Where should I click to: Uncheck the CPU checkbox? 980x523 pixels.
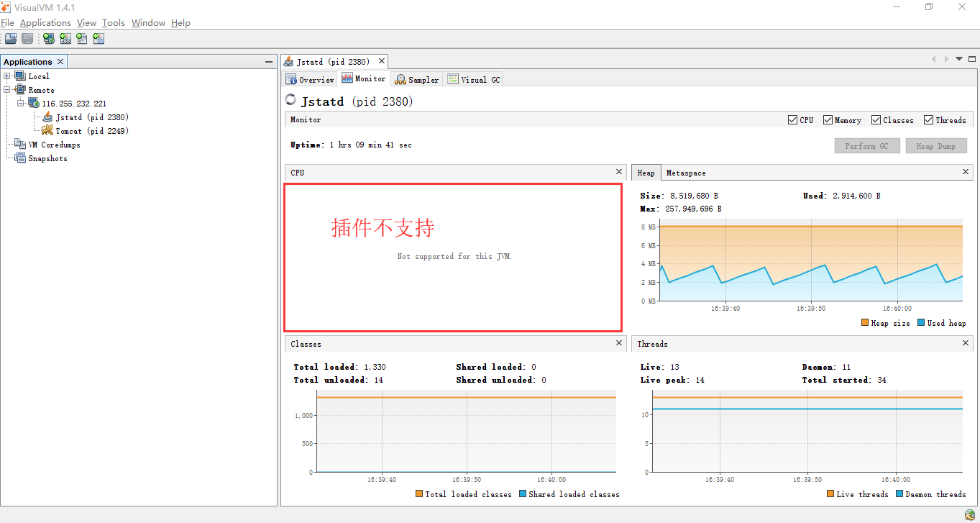[x=792, y=120]
